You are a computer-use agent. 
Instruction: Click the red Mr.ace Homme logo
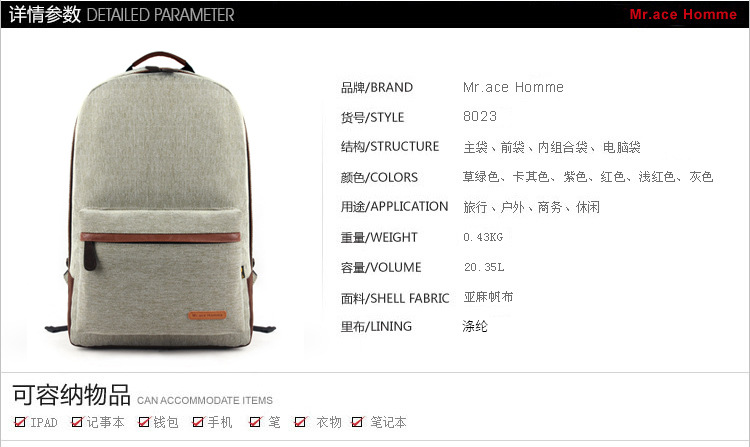click(x=683, y=14)
